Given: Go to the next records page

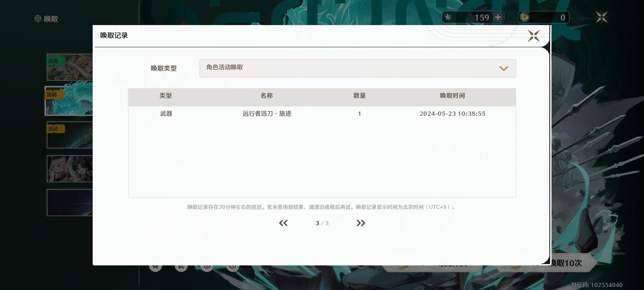Looking at the screenshot, I should (361, 223).
